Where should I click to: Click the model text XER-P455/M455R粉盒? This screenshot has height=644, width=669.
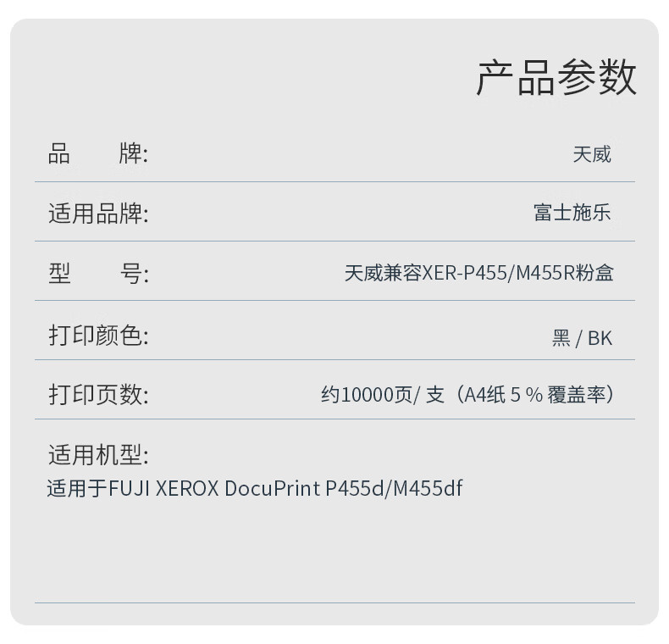coord(517,273)
